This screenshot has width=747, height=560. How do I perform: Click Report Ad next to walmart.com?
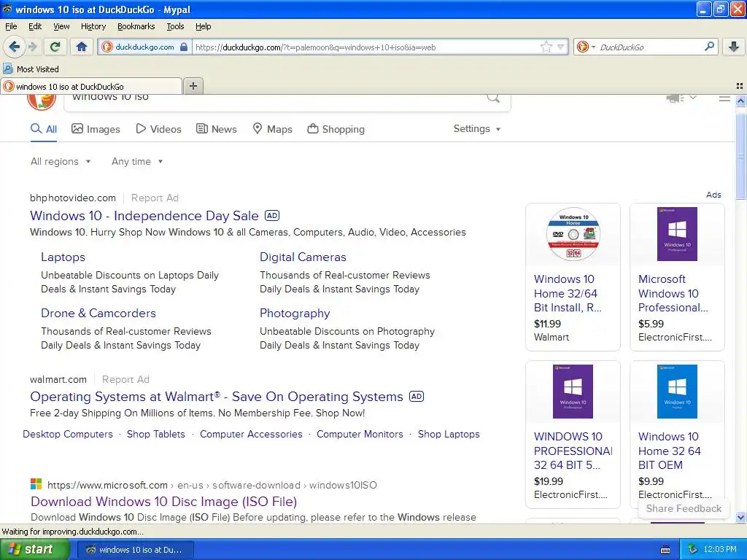coord(125,379)
